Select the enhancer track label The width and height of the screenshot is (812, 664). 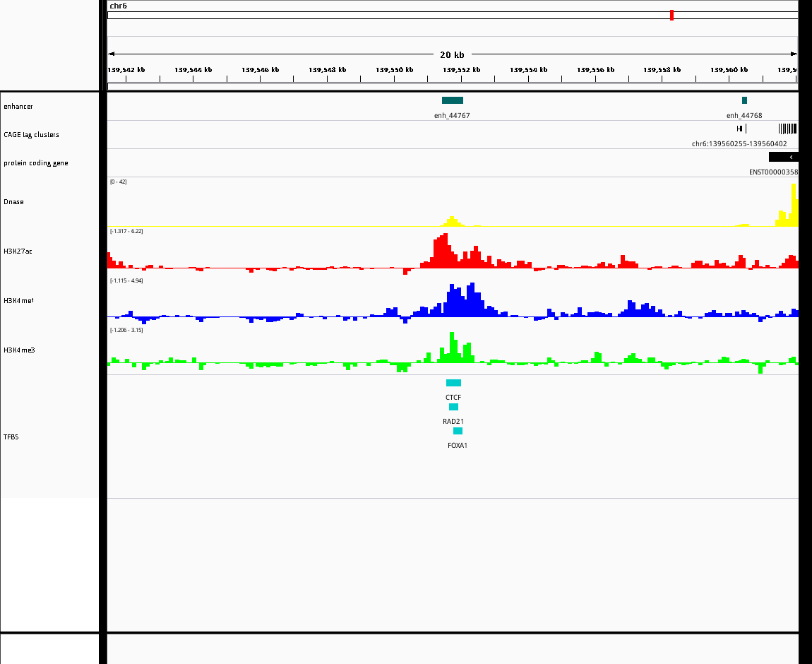click(18, 106)
